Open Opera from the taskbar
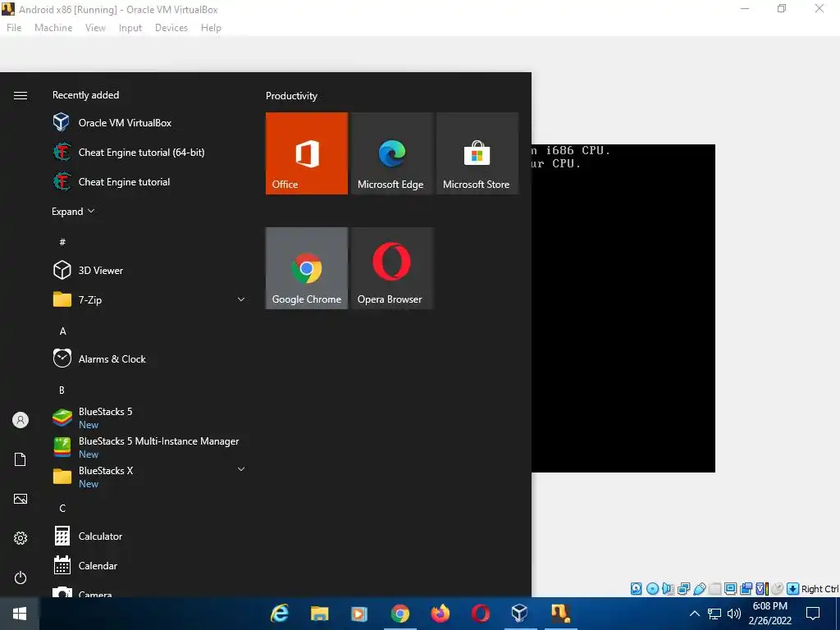 coord(480,614)
